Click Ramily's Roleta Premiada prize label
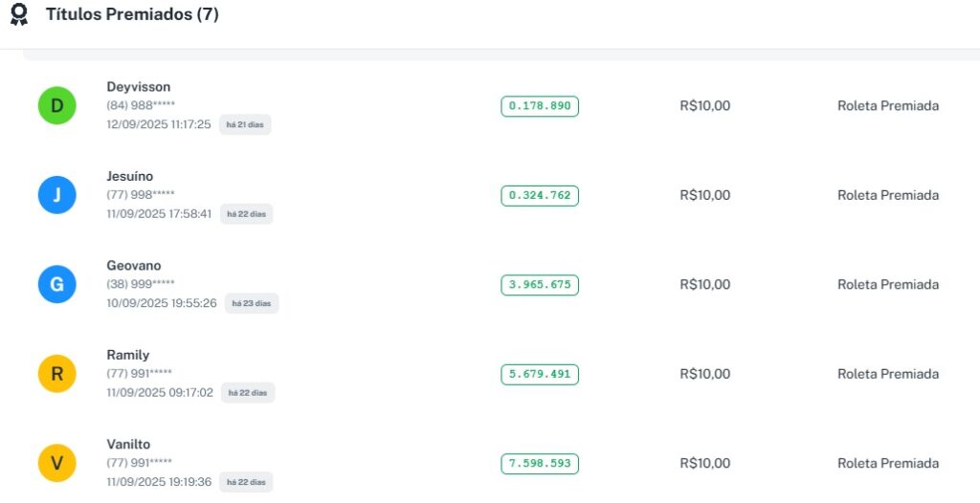 (x=888, y=374)
